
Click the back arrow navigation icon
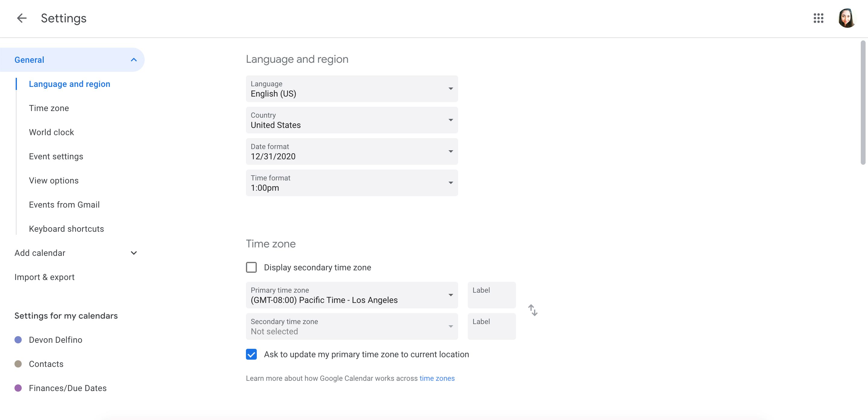[20, 17]
